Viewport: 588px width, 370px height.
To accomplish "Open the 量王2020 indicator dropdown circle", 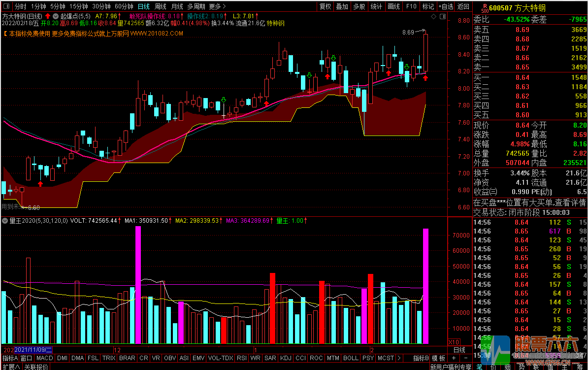I will pos(5,221).
